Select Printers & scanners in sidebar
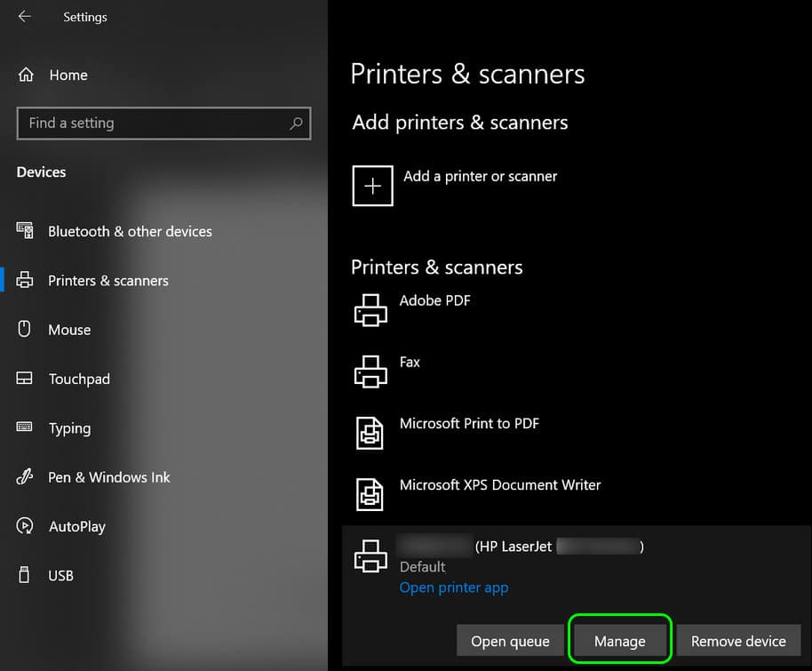812x671 pixels. coord(107,281)
